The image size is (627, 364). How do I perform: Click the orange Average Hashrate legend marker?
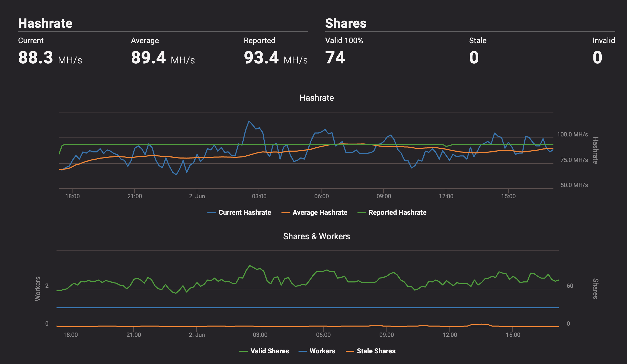286,213
